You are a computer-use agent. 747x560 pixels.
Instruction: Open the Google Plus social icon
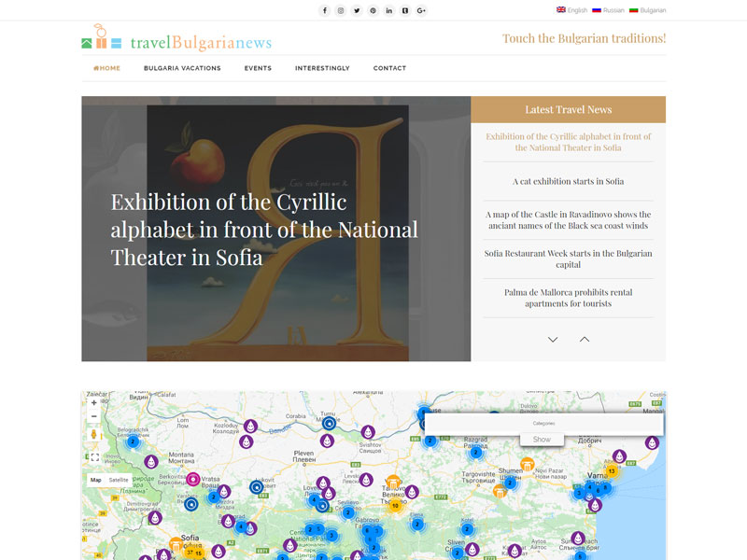[421, 10]
